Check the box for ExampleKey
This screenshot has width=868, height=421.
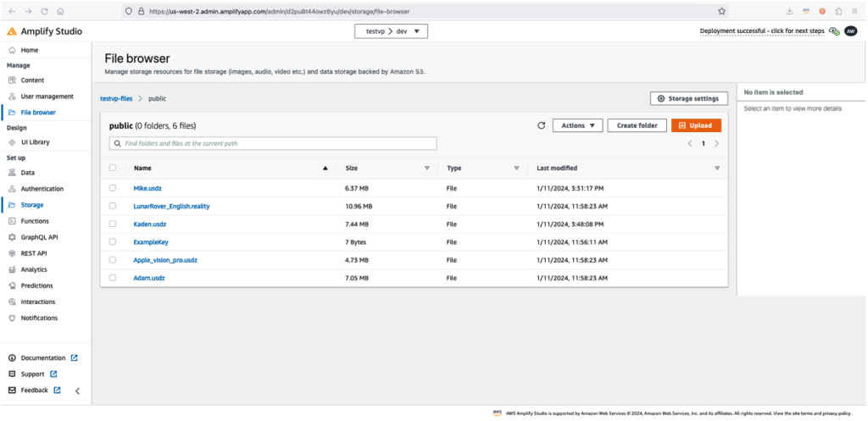(113, 241)
